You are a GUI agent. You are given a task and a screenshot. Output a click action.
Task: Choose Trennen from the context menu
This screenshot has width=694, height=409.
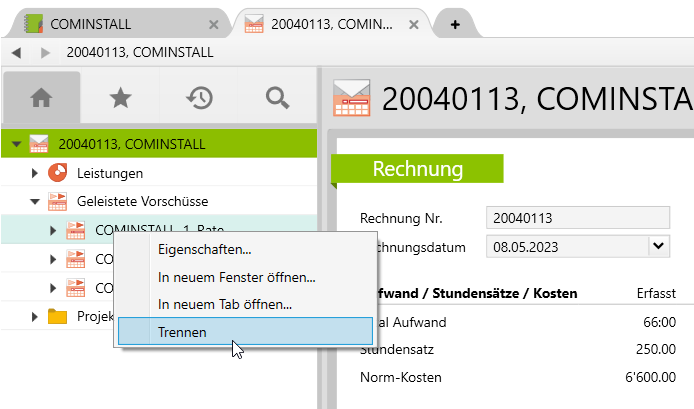[183, 332]
